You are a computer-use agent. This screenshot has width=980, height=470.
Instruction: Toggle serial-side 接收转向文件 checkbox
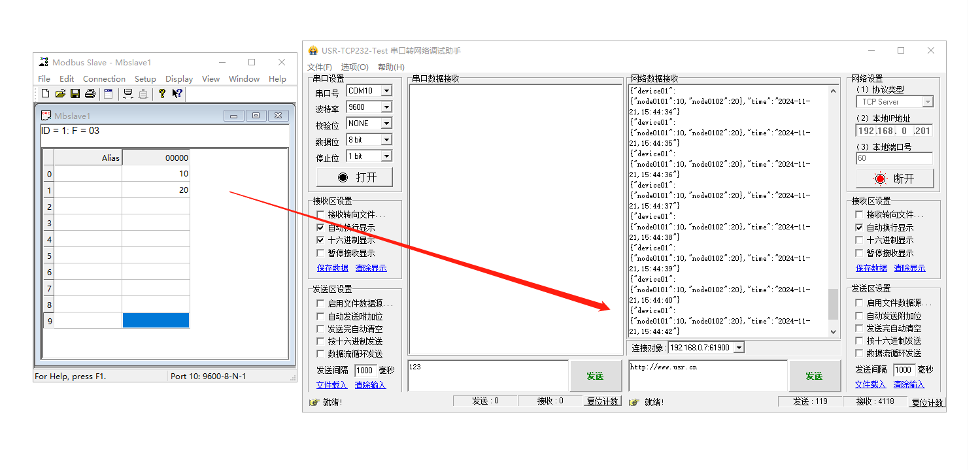click(x=320, y=214)
